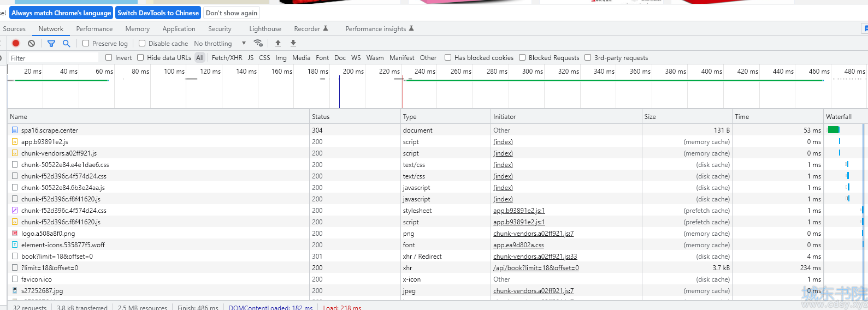Click script icon beside app.b93891e2.js
This screenshot has width=868, height=310.
tap(15, 141)
